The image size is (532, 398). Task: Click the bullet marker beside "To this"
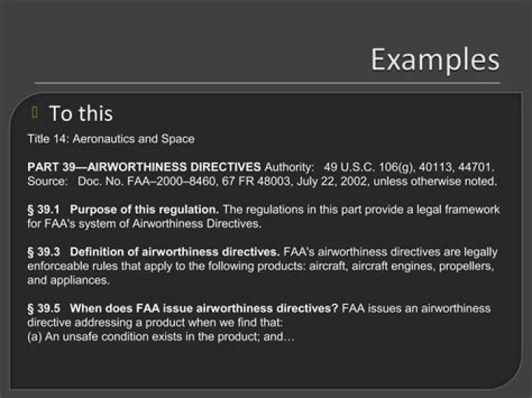[x=35, y=112]
